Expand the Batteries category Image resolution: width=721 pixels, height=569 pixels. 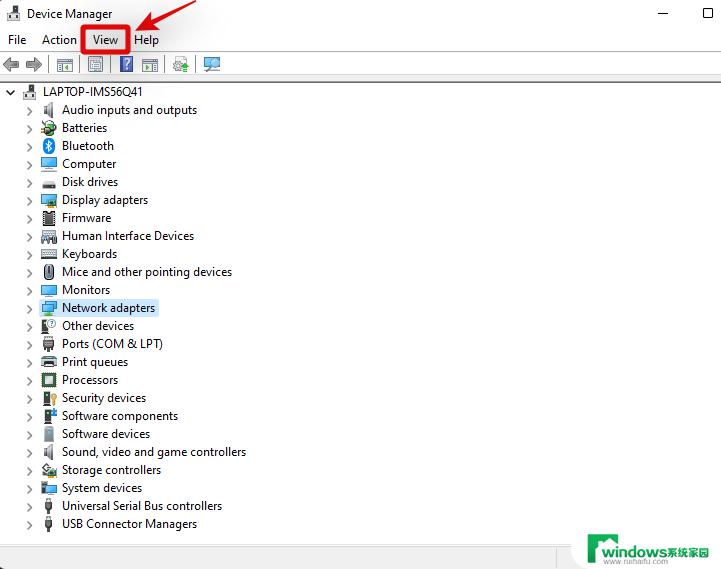click(29, 129)
